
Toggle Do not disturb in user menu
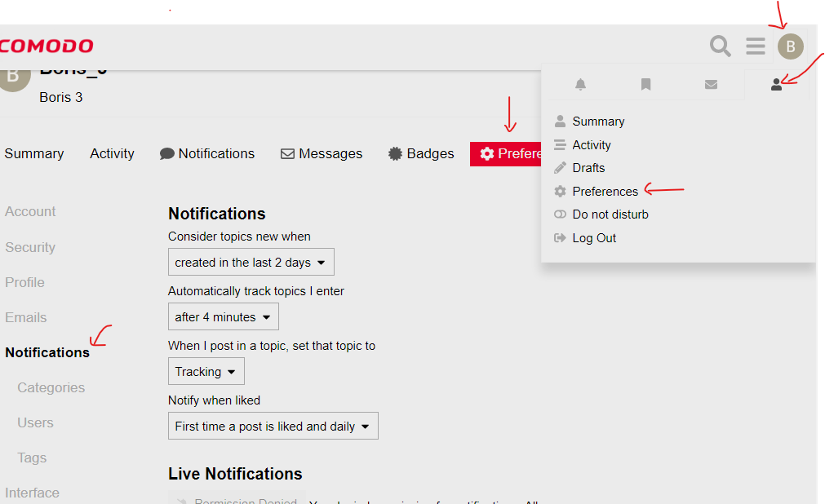tap(610, 214)
